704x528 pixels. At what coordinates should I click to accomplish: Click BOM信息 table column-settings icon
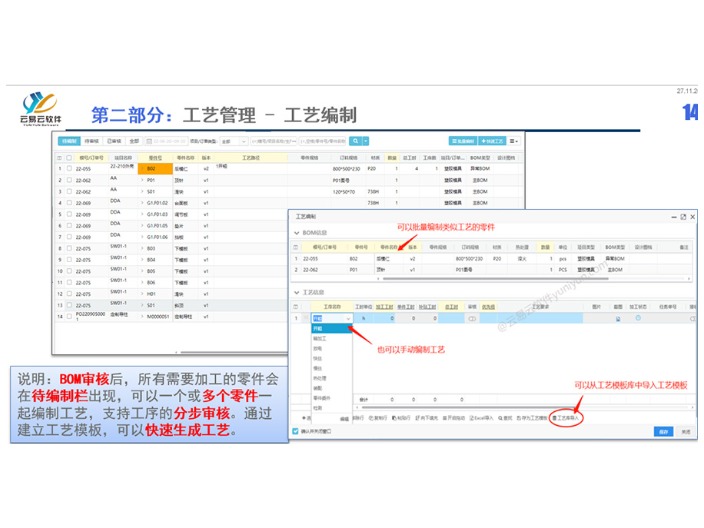coord(295,247)
